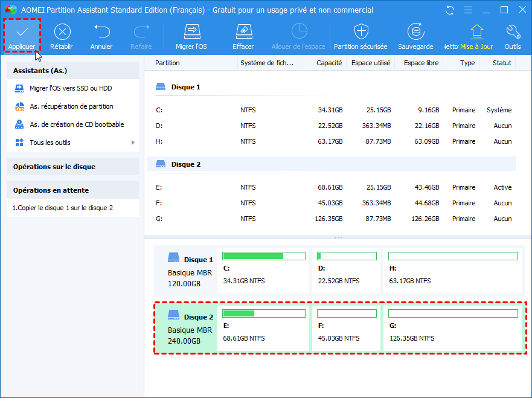Select the Effacer eraser tool
Screen dimensions: 532x398
click(x=243, y=31)
